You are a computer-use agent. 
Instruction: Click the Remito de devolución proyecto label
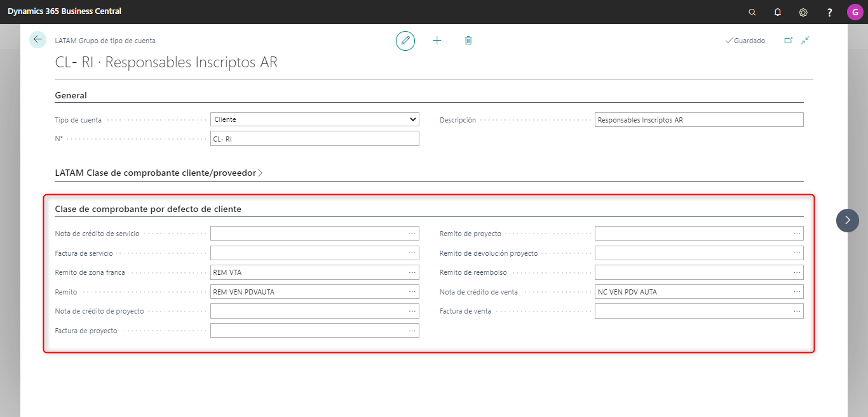point(489,253)
